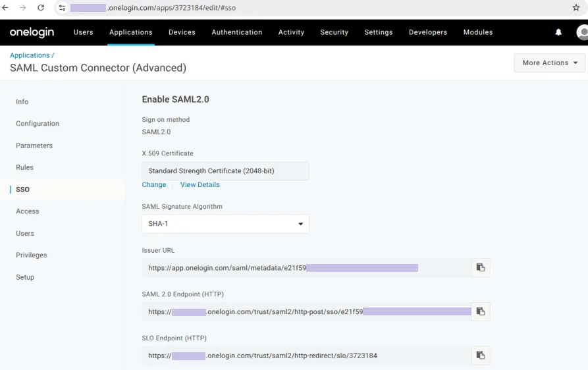Click the browser back arrow
Image resolution: width=588 pixels, height=370 pixels.
pos(5,7)
